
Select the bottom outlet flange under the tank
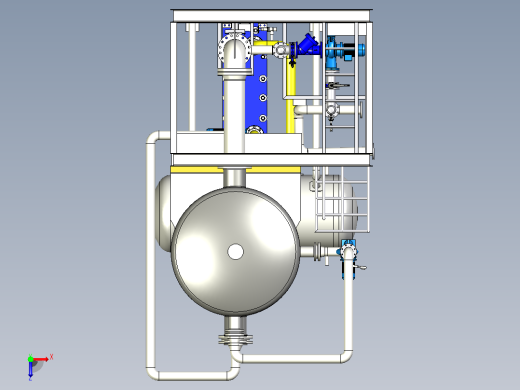(235, 339)
